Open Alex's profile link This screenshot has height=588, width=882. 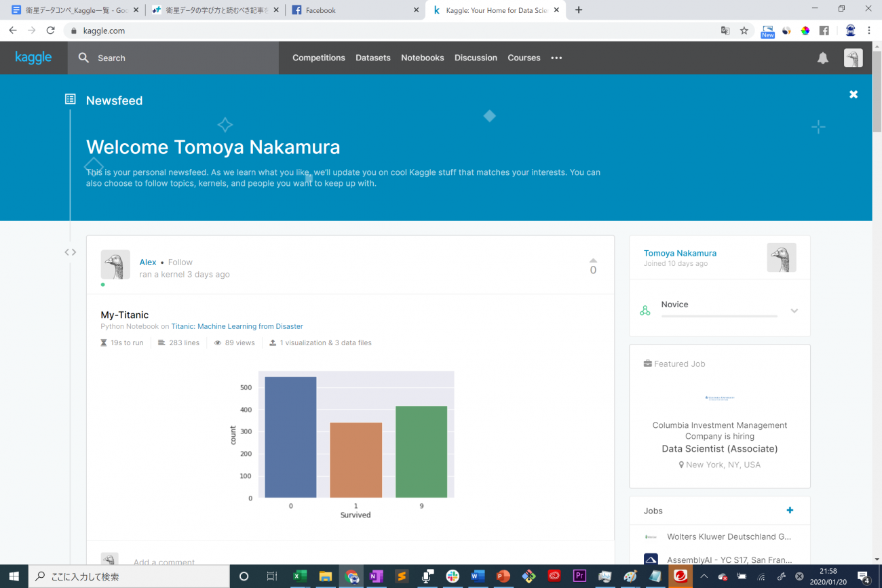[148, 262]
